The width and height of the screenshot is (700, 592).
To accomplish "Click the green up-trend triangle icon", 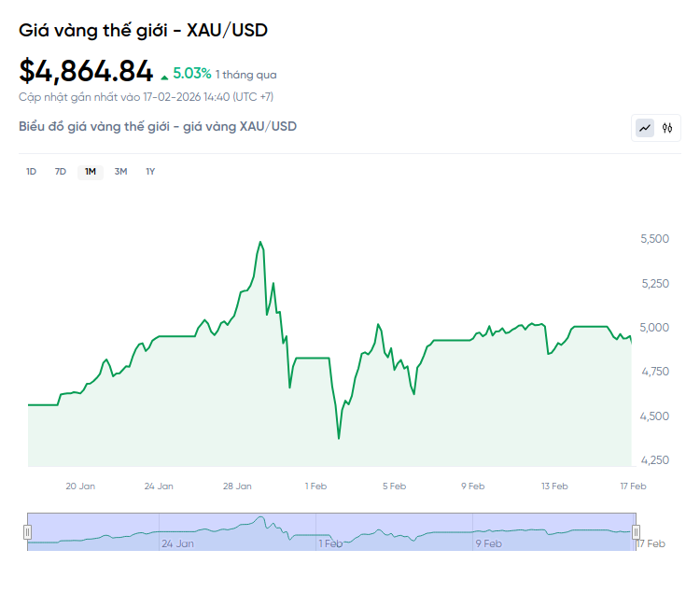I will pyautogui.click(x=165, y=76).
